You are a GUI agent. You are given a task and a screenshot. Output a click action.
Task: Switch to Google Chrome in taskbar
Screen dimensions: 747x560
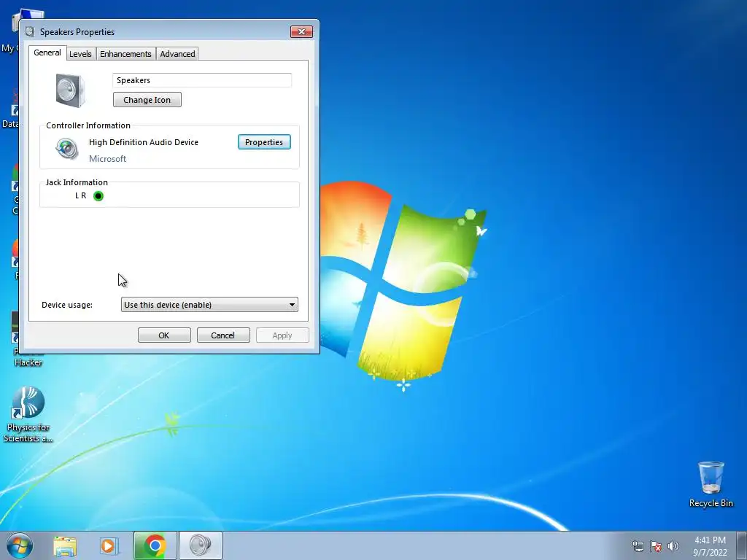click(155, 545)
